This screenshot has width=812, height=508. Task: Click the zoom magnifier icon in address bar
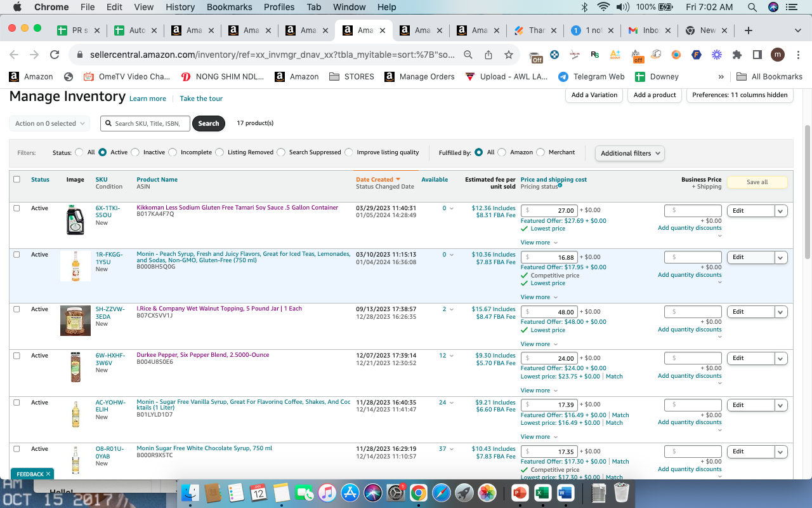[468, 55]
